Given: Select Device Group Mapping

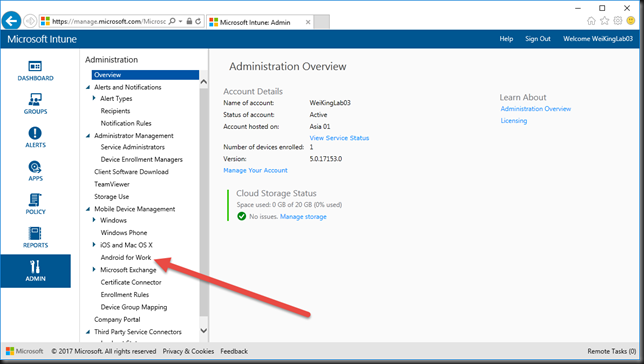Looking at the screenshot, I should 133,307.
